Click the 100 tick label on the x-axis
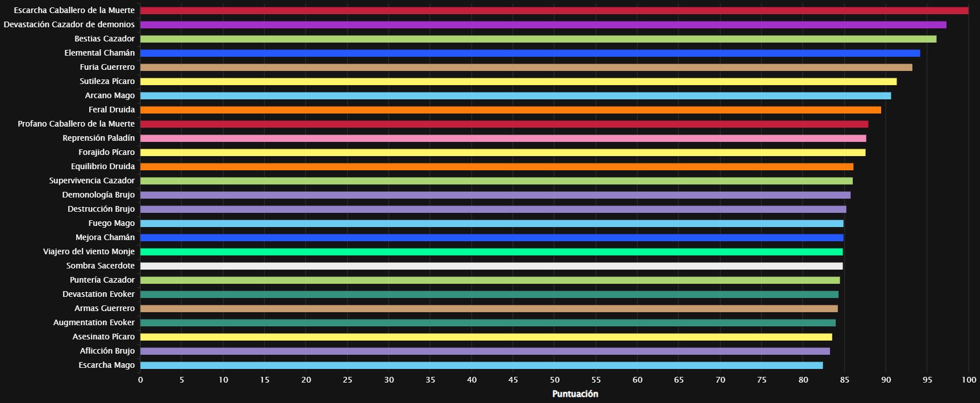980x403 pixels. click(969, 380)
